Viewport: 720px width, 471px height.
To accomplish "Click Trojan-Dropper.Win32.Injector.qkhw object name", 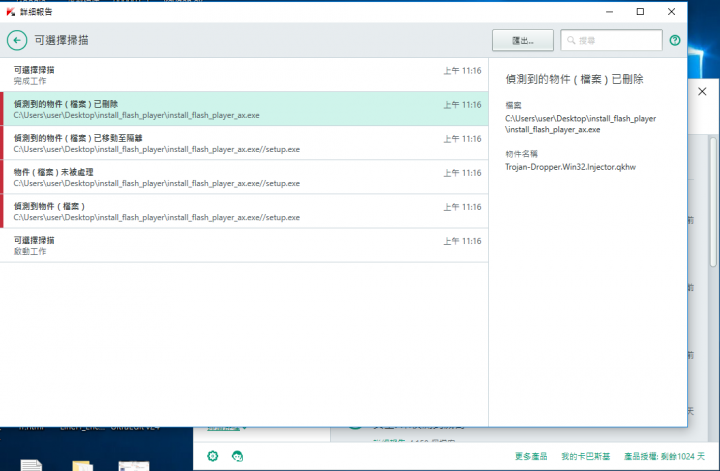I will coord(570,167).
